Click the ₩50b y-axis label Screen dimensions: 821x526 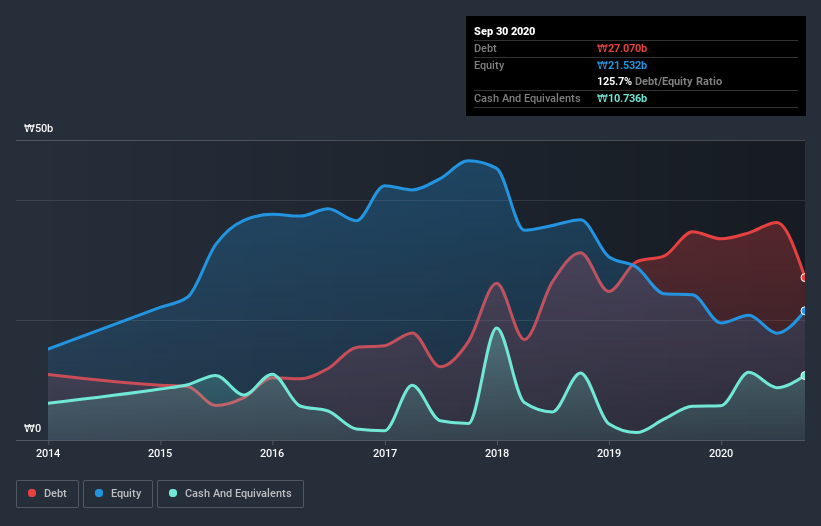[38, 129]
